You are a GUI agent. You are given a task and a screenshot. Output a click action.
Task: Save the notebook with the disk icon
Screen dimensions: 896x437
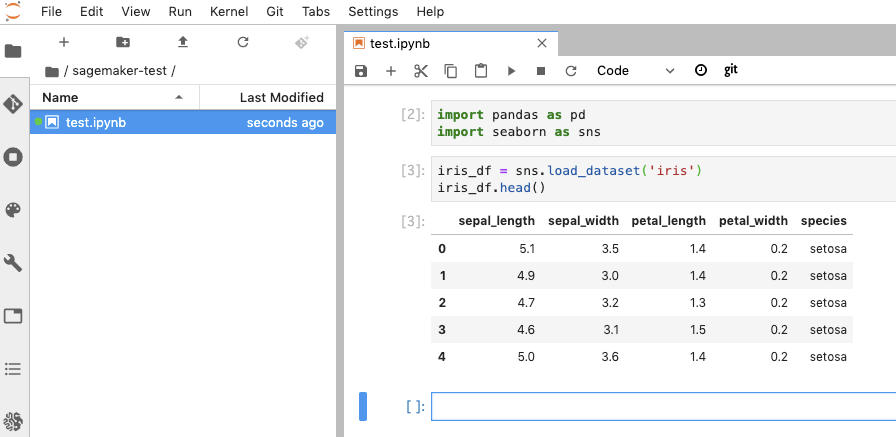click(x=361, y=71)
